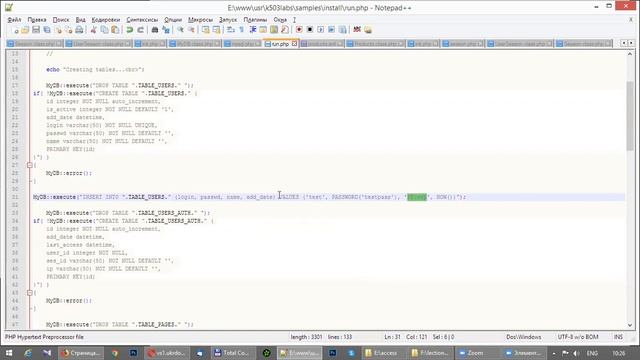This screenshot has width=640, height=360.
Task: Open the Вид menu
Action: 80,20
